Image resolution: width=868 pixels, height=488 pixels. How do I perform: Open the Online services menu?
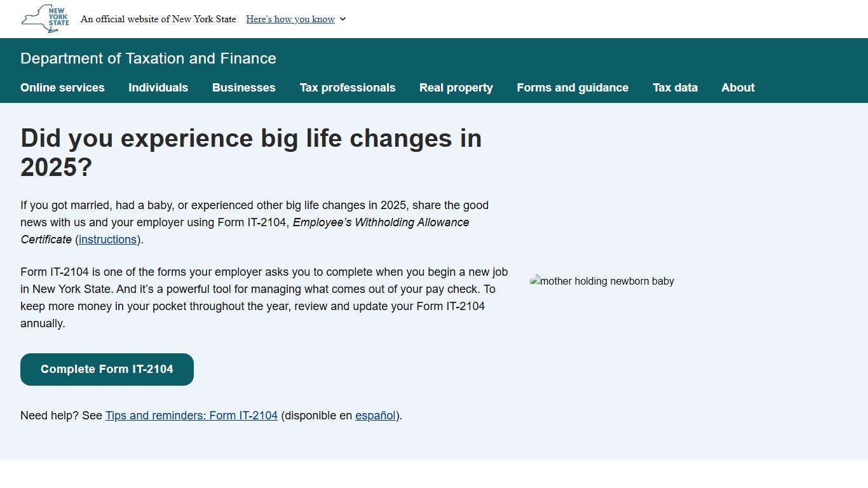pos(62,88)
